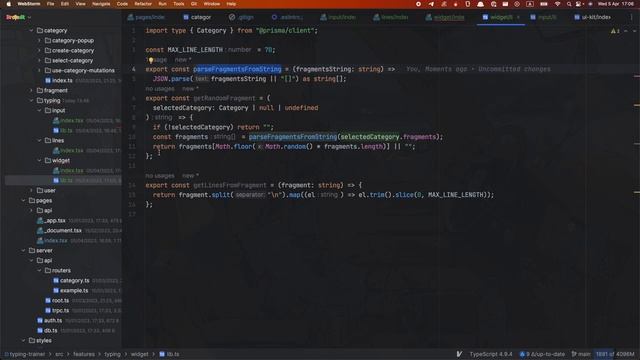Open the Refactor menu

143,4
